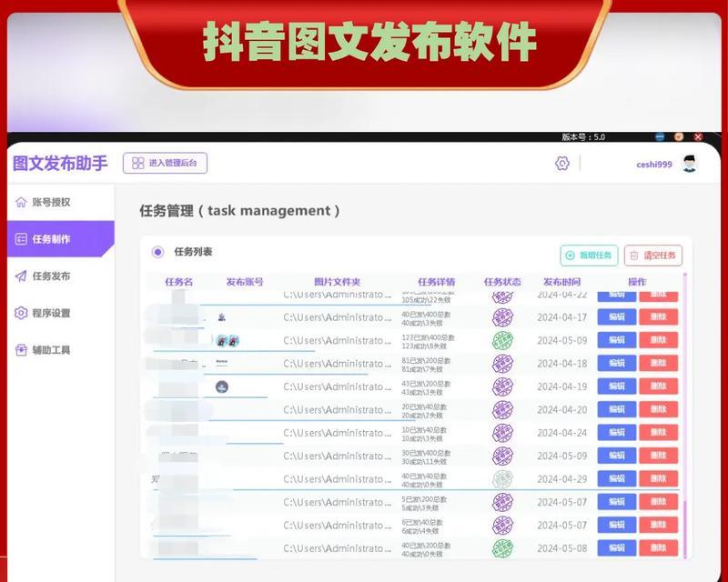
Task: Click the 任务名 column header
Action: tap(178, 282)
